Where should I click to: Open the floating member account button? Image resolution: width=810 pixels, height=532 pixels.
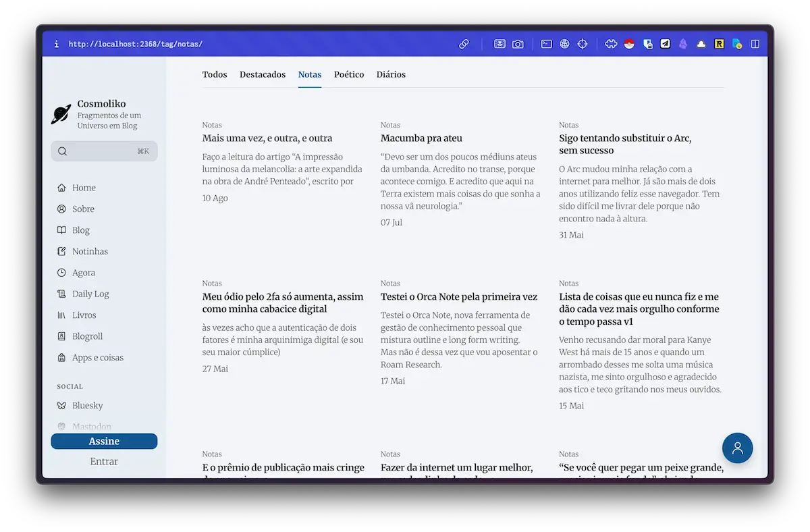click(x=737, y=448)
